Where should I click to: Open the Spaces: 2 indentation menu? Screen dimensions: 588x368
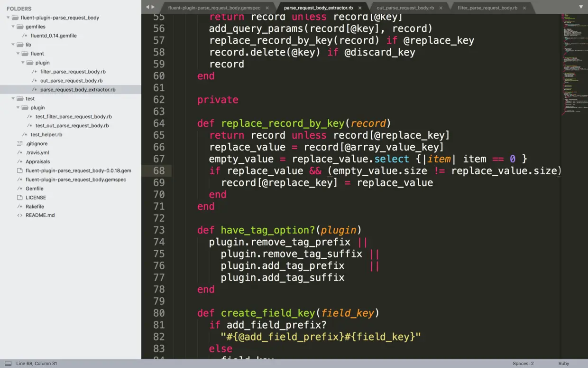(523, 364)
